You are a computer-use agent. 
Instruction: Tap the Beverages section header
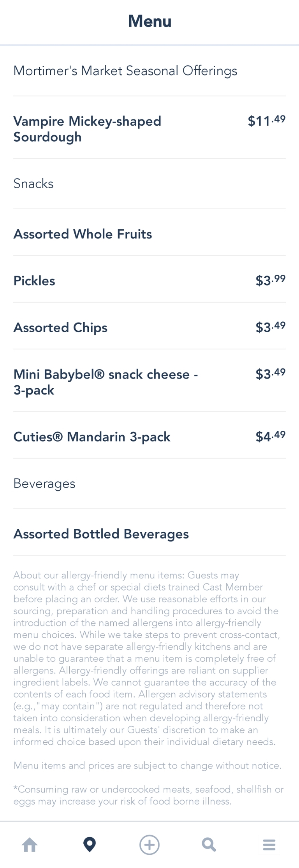coord(44,484)
